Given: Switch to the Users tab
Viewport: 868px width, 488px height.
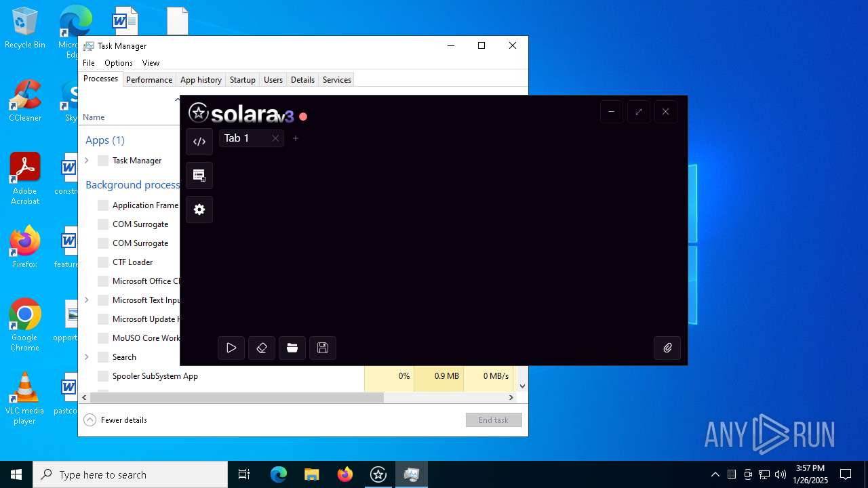Looking at the screenshot, I should (273, 79).
